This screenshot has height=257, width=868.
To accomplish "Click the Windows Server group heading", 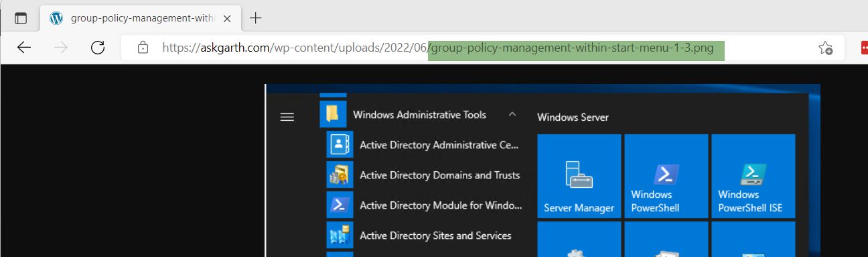I will (573, 117).
